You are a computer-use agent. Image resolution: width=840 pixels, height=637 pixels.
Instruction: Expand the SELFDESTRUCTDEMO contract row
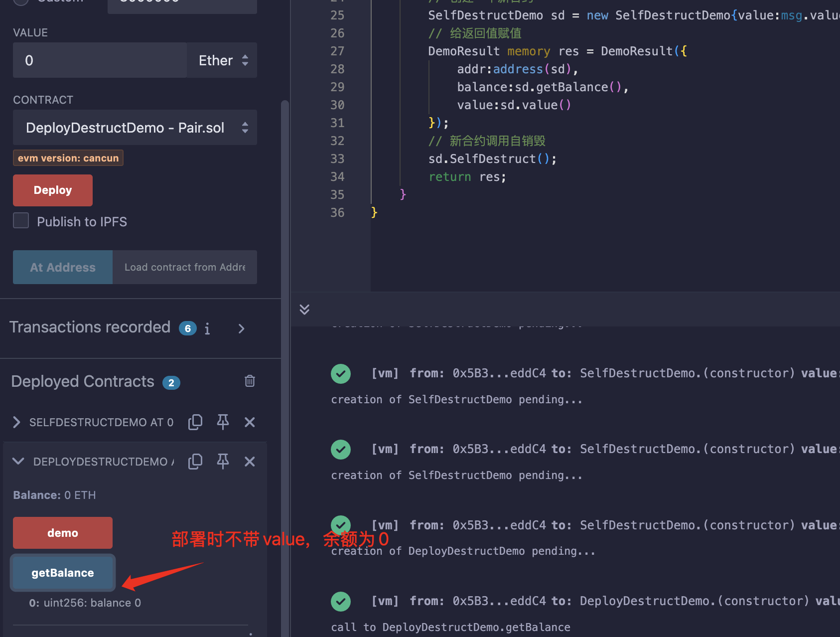(16, 422)
